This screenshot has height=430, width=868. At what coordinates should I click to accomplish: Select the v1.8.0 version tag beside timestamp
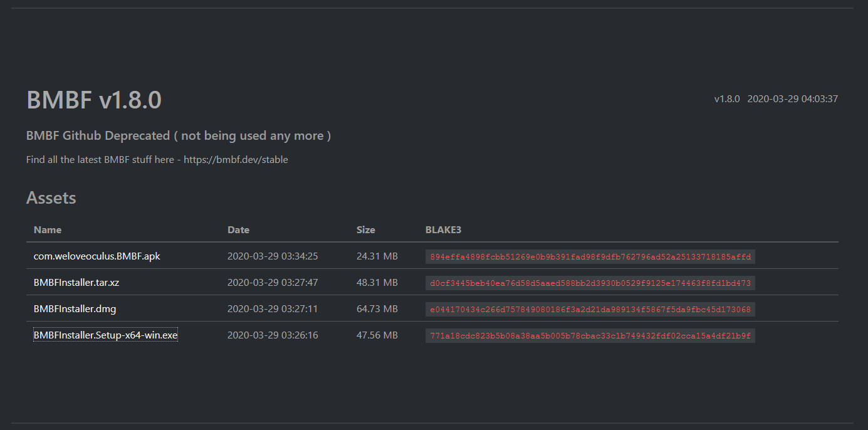point(727,98)
